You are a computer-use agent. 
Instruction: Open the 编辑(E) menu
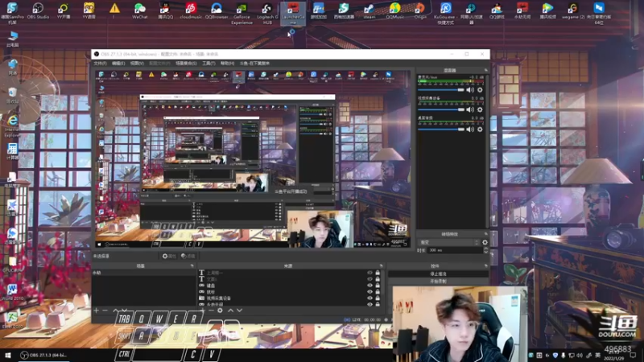pyautogui.click(x=118, y=64)
